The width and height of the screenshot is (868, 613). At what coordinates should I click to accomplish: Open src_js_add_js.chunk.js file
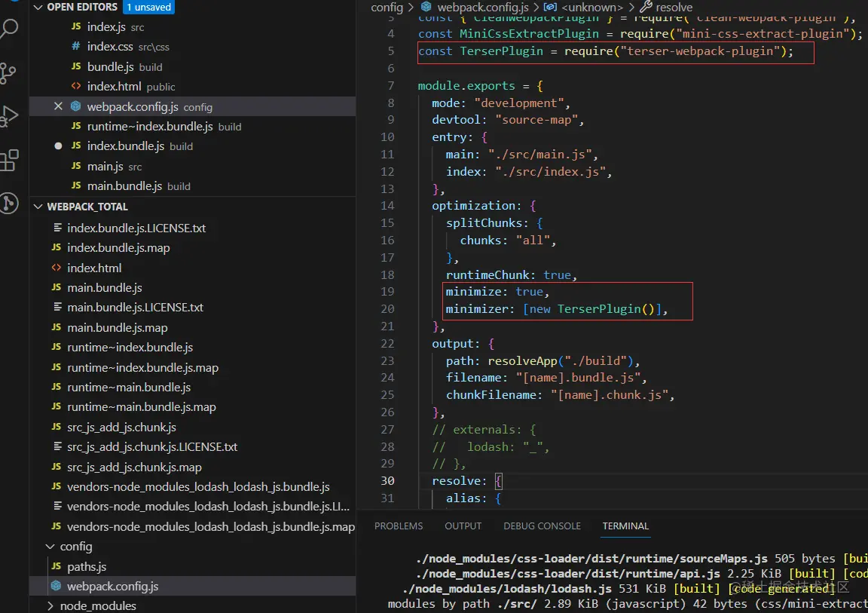click(193, 427)
